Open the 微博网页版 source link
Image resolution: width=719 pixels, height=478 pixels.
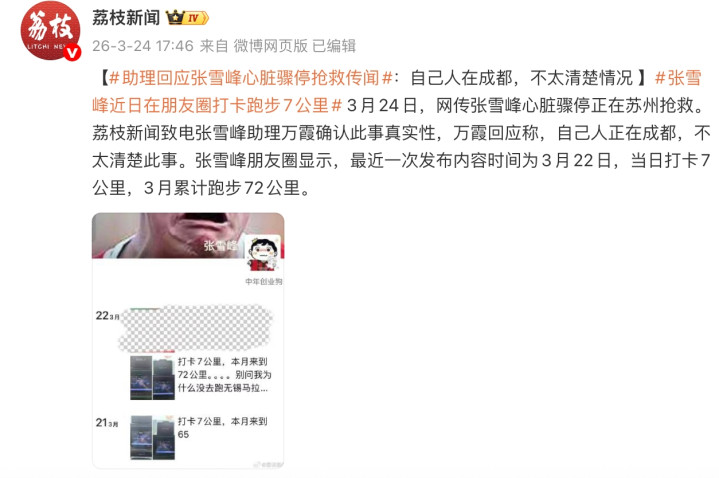[271, 46]
